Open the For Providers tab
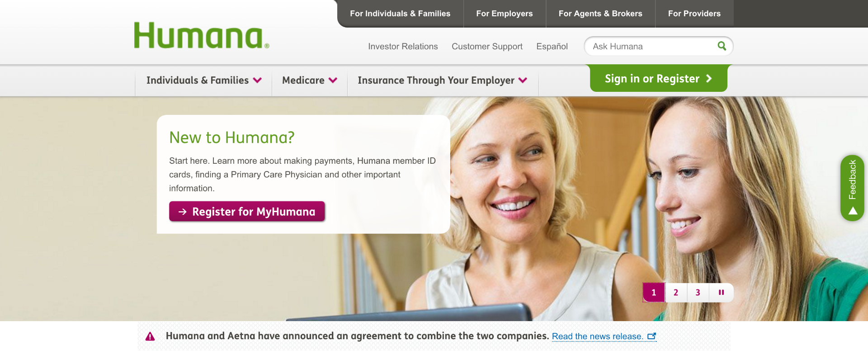The height and width of the screenshot is (351, 868). (694, 14)
